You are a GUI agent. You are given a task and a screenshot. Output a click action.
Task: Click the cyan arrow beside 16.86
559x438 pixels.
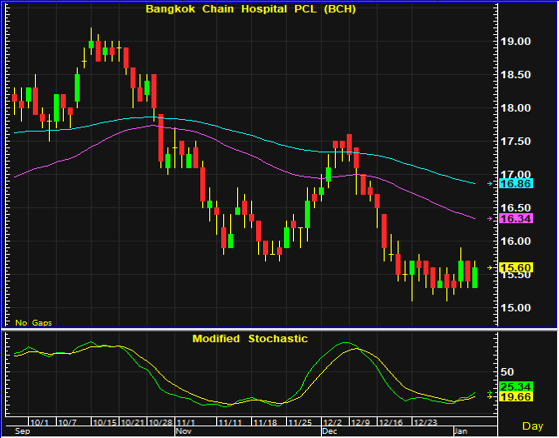tap(490, 184)
